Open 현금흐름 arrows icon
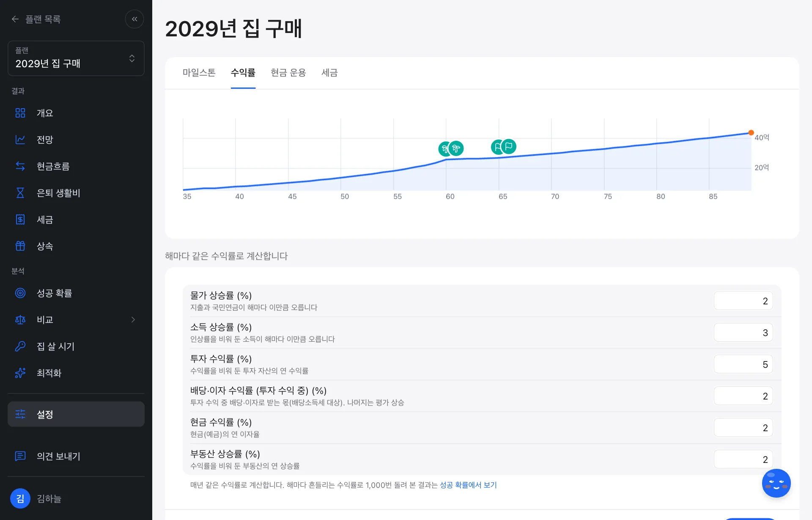 (x=20, y=166)
